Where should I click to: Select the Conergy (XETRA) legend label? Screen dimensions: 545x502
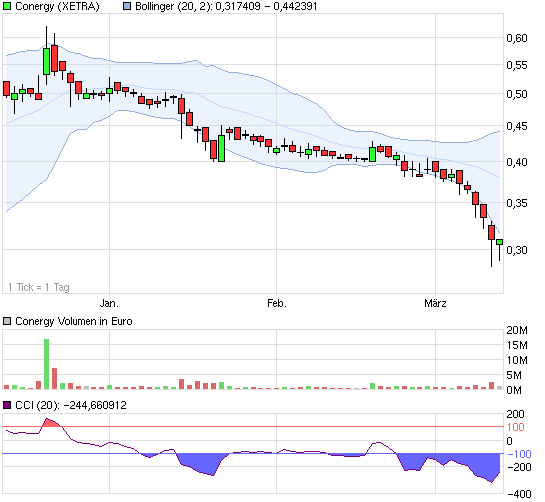pos(57,6)
